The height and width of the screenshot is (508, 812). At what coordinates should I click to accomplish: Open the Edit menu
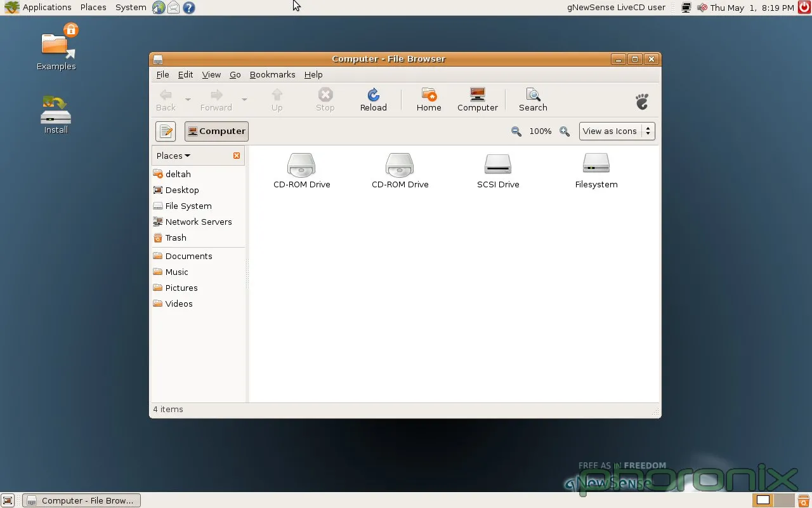[x=185, y=75]
